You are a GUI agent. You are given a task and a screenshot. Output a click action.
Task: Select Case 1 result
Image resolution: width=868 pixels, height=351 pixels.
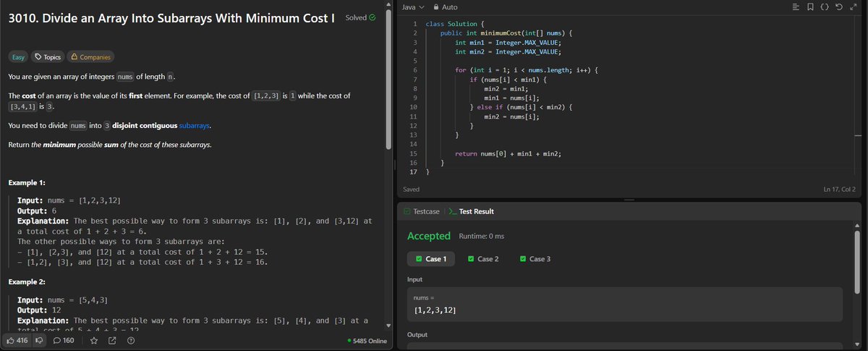[431, 258]
